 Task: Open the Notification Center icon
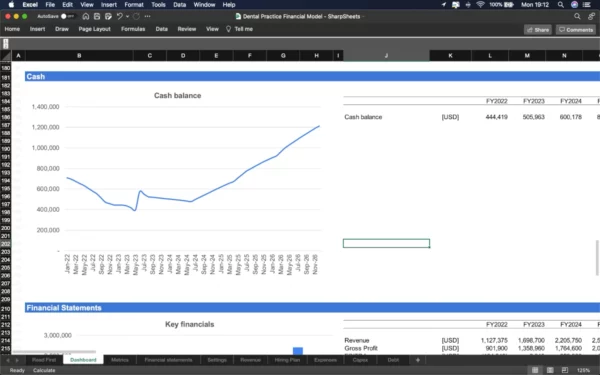coord(587,5)
